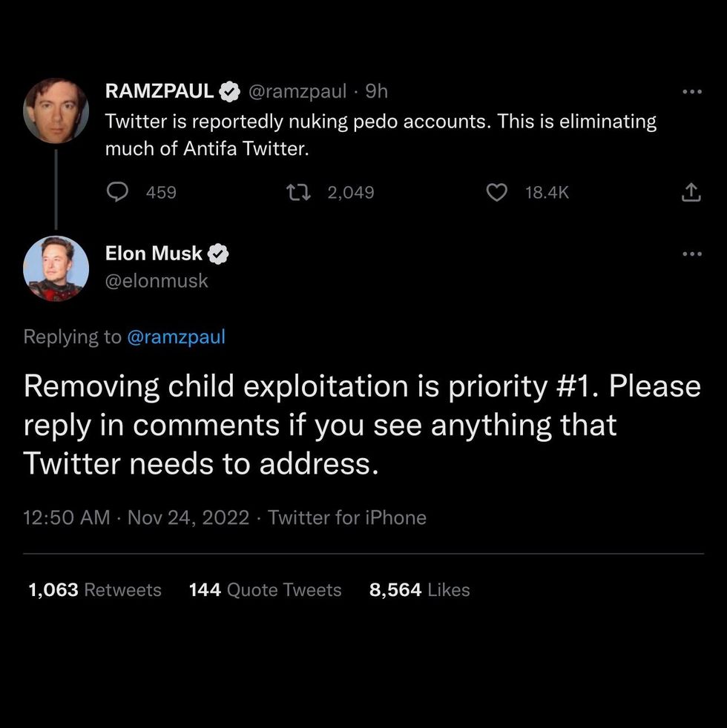View the 144 Quote Tweets list
Screen dimensions: 727x728
(266, 590)
